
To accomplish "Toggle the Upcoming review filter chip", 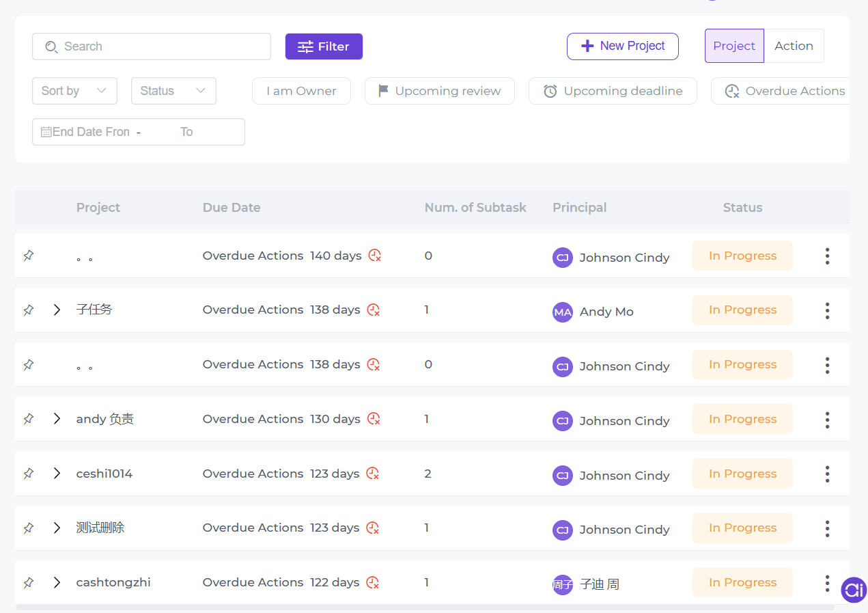I will click(x=439, y=91).
